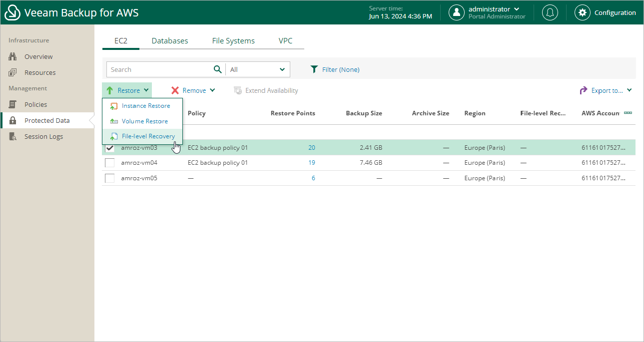Screen dimensions: 644x342
Task: Expand the All search scope dropdown
Action: pos(258,69)
